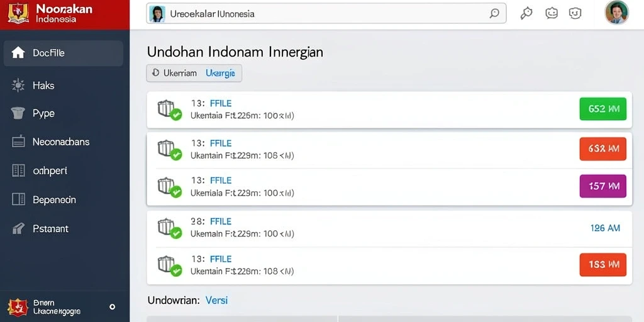Click the Ukentaia description in the 652 row
Image resolution: width=644 pixels, height=322 pixels.
(x=242, y=116)
